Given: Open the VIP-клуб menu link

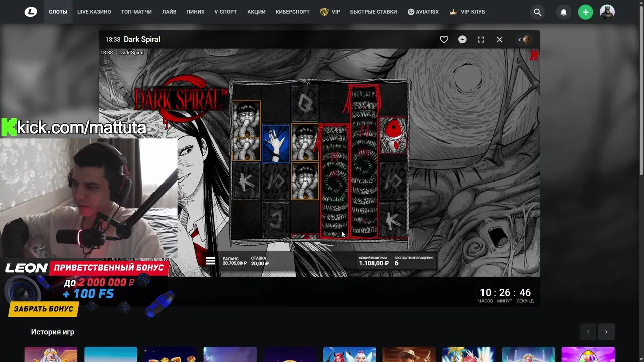Looking at the screenshot, I should click(x=473, y=12).
